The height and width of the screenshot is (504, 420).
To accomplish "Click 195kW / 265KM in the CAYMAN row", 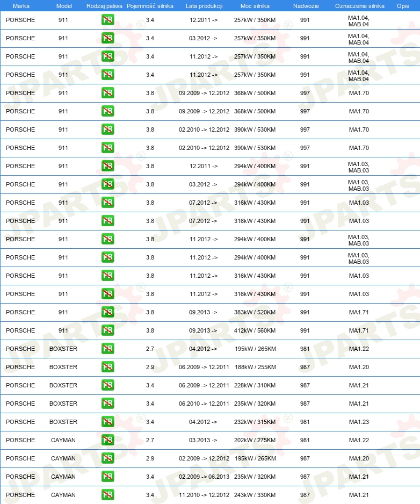I will pos(255,458).
